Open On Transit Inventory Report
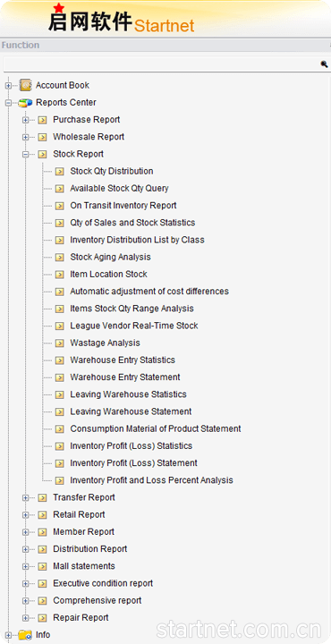Screen dimensions: 331x644 point(123,206)
